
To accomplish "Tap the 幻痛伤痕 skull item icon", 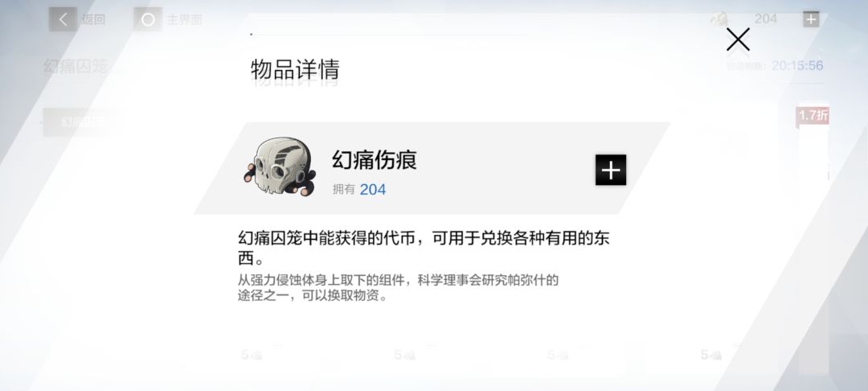I will (x=280, y=167).
